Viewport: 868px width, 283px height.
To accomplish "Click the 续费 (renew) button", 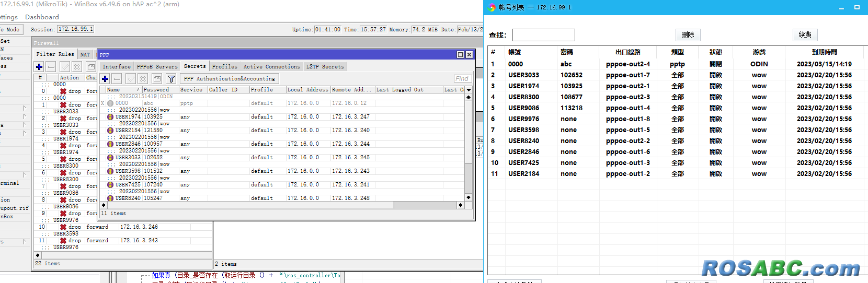I will point(805,35).
